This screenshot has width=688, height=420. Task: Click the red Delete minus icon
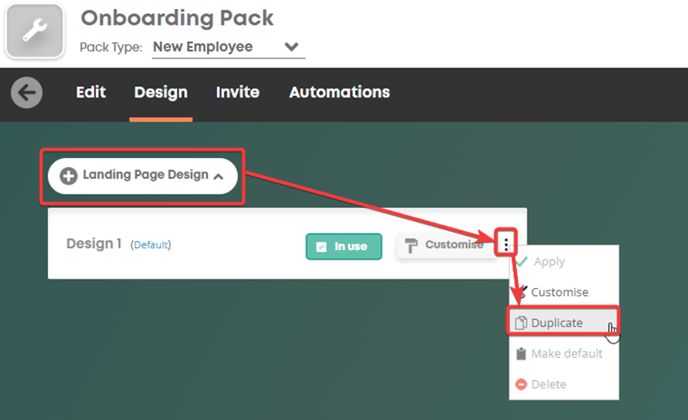[x=521, y=384]
